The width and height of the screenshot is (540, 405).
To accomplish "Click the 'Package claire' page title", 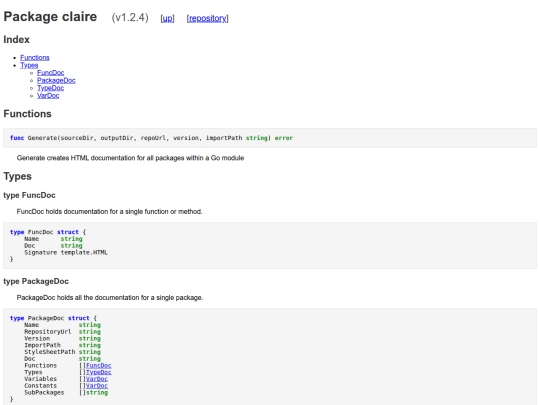I will 50,17.
